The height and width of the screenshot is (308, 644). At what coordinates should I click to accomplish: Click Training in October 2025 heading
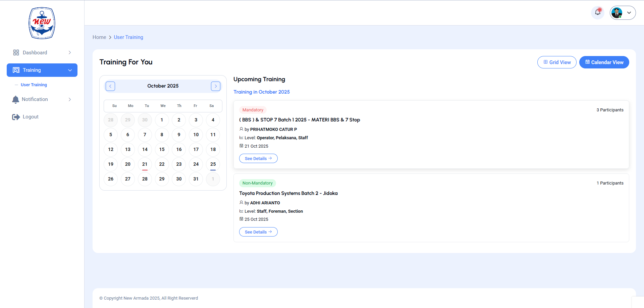tap(262, 92)
